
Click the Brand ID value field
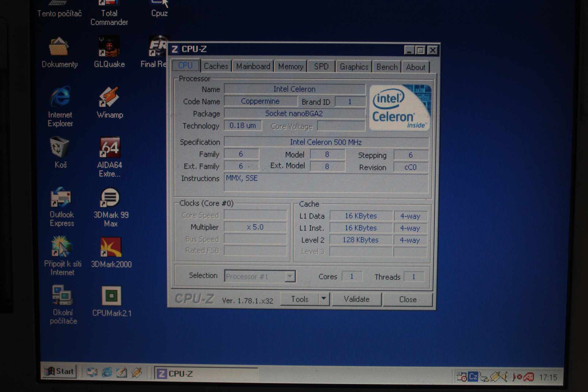350,102
